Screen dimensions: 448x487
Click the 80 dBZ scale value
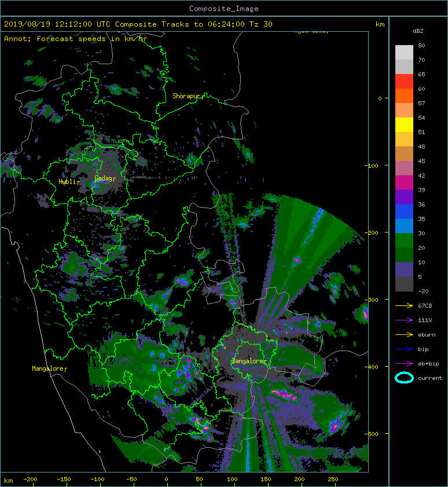(x=421, y=45)
